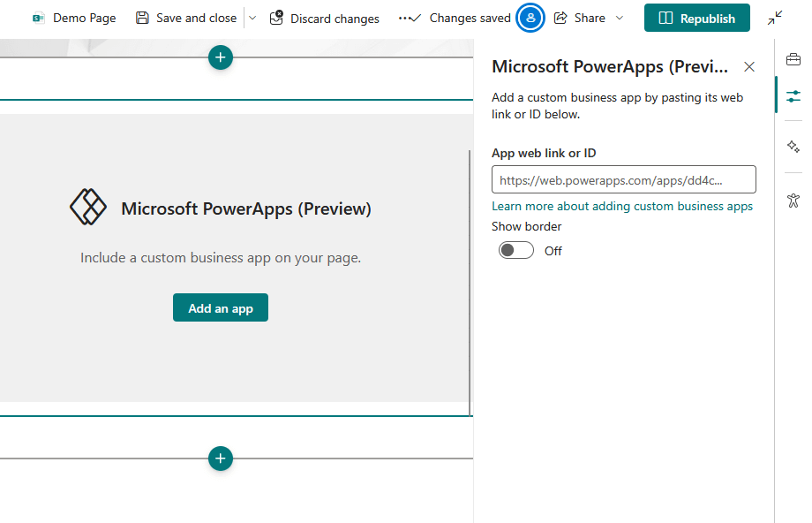The image size is (812, 523).
Task: Click the Demo Page title text
Action: coord(85,19)
